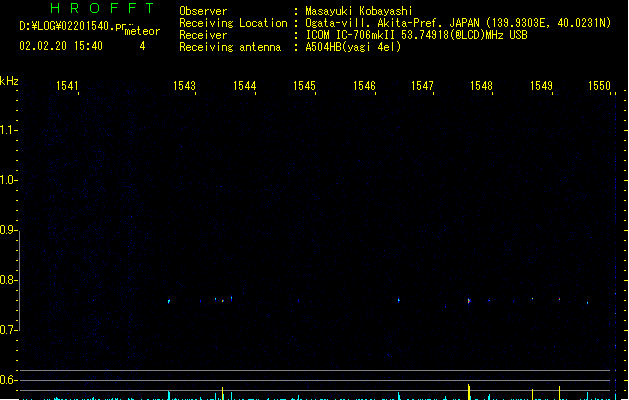Click the 0.6 kHz frequency tick label
Image resolution: width=629 pixels, height=400 pixels.
point(8,380)
